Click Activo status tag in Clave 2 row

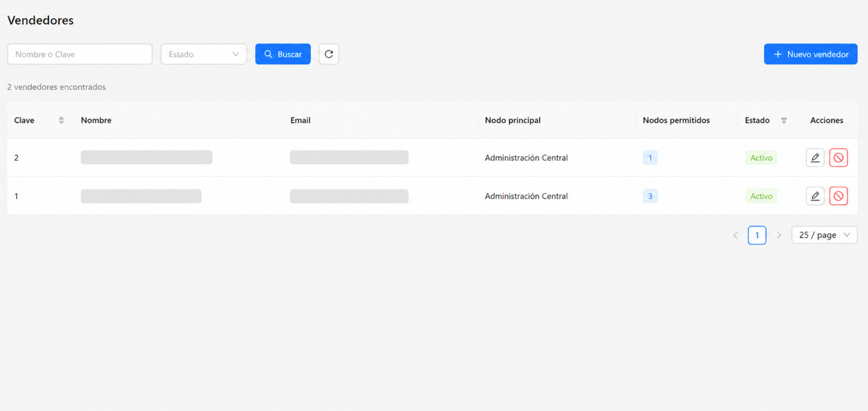(761, 158)
